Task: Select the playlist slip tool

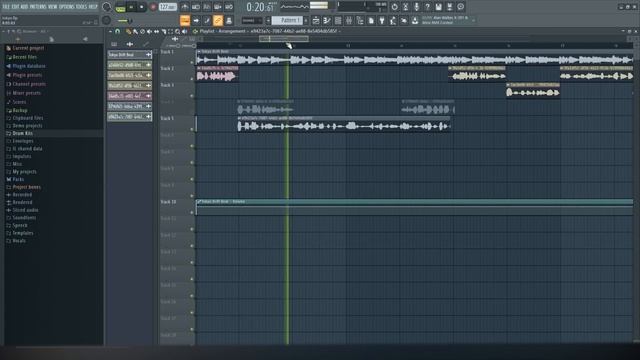Action: pyautogui.click(x=156, y=31)
